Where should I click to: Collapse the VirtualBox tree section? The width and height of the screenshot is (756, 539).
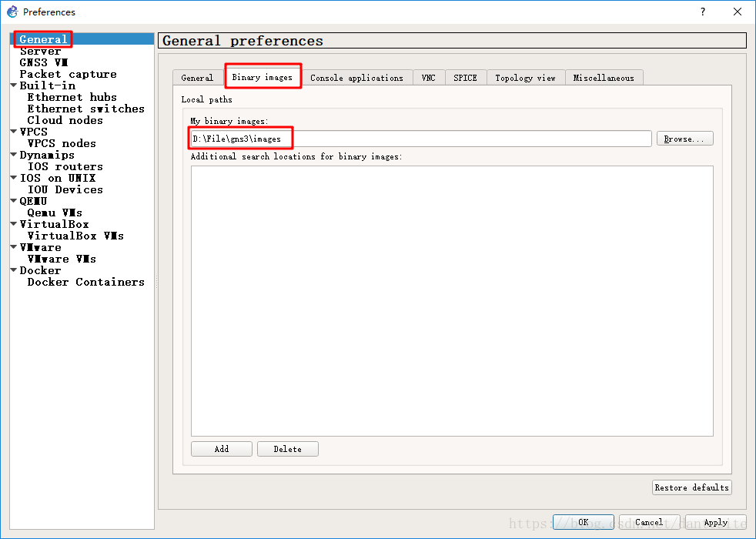[14, 224]
